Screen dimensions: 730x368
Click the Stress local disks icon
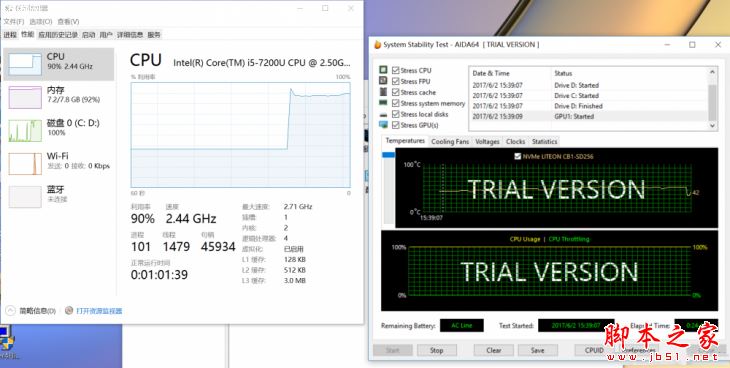[x=383, y=114]
